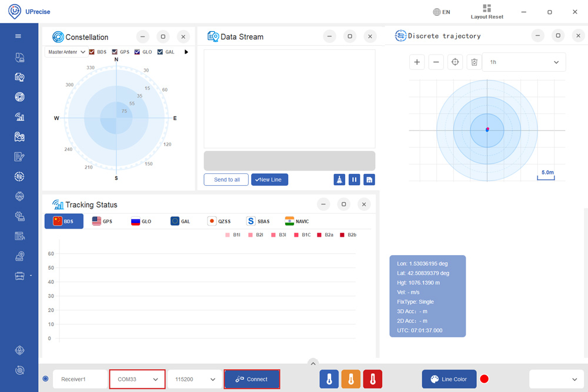Viewport: 588px width, 392px height.
Task: Click the red line color swatch
Action: coord(485,379)
